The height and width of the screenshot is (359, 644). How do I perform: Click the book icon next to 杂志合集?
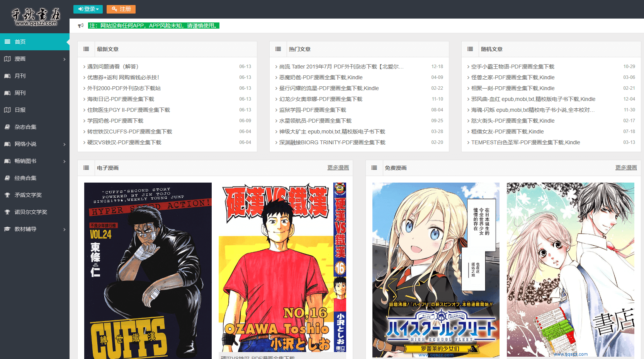[7, 127]
